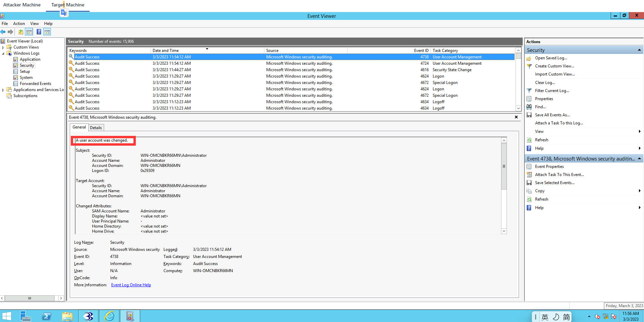Open the File menu
The height and width of the screenshot is (322, 644).
pyautogui.click(x=5, y=24)
